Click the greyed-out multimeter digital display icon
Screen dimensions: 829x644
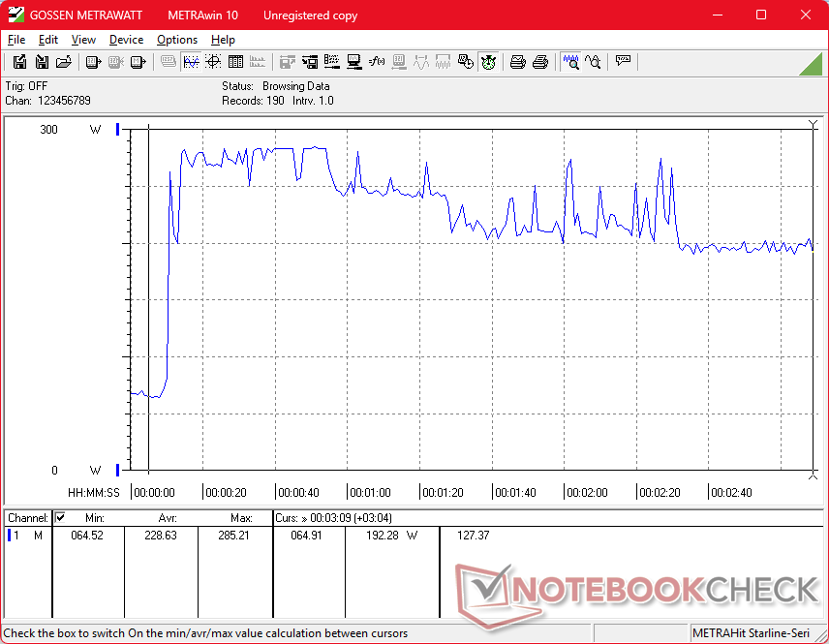[x=169, y=62]
